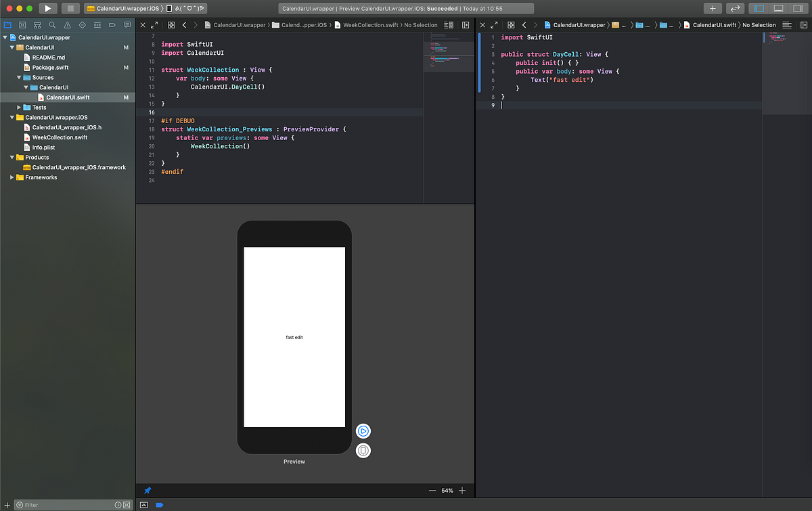Collapse the Products group
Viewport: 812px width, 511px height.
(x=12, y=157)
